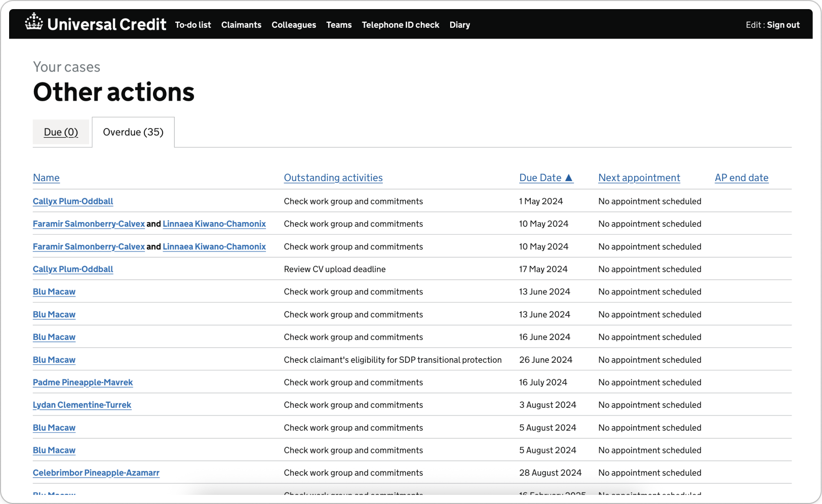Sort the table by Name column
Image resolution: width=822 pixels, height=504 pixels.
pos(46,178)
